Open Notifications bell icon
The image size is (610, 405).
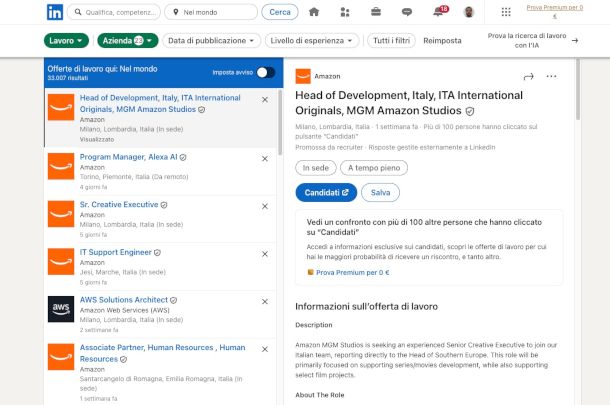[x=439, y=11]
